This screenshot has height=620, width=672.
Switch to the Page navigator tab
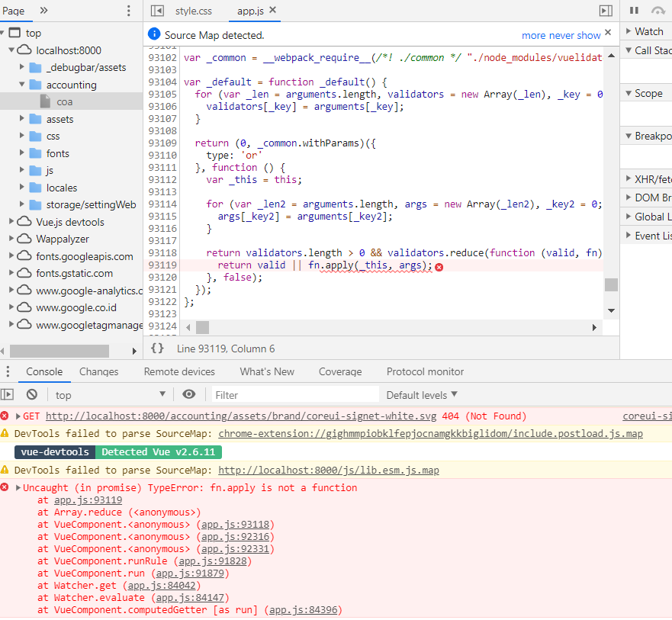(13, 11)
